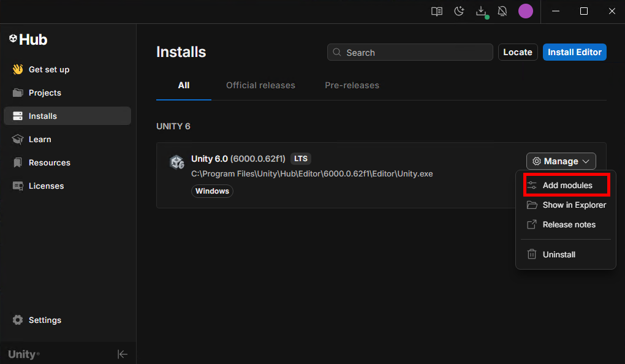Open the Learn section
This screenshot has width=625, height=364.
click(40, 140)
